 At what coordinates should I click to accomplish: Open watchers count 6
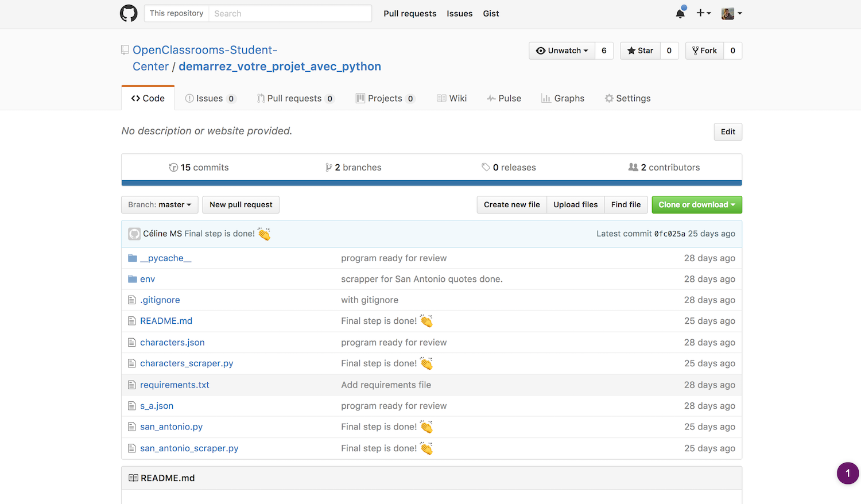point(604,51)
